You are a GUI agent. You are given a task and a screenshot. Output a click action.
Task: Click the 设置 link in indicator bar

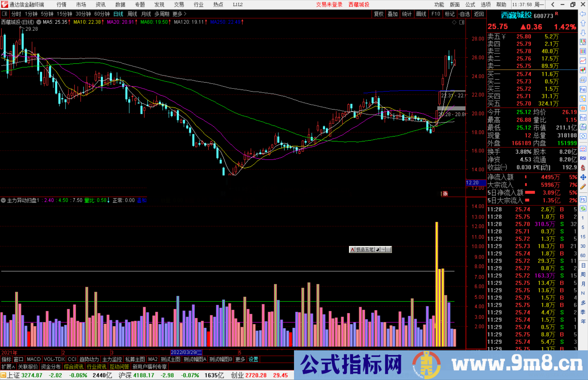pos(253,359)
